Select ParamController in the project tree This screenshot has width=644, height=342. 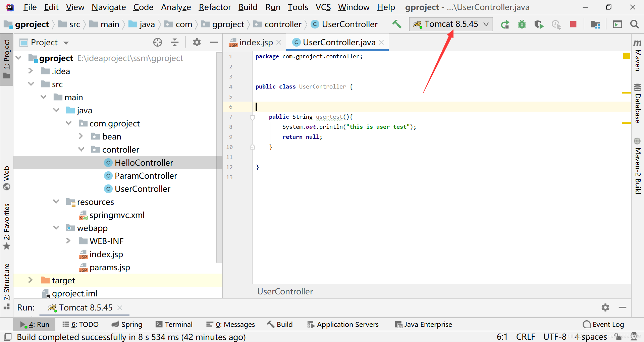pos(141,175)
